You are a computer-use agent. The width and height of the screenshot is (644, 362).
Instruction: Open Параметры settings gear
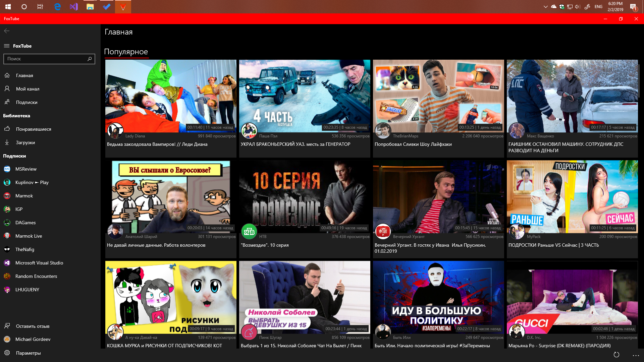(7, 353)
